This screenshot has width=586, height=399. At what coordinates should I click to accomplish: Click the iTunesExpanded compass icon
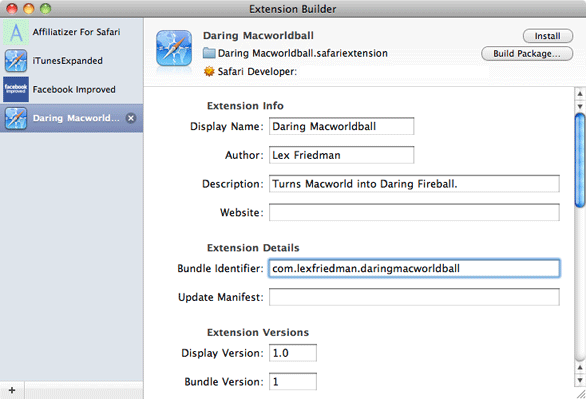16,61
